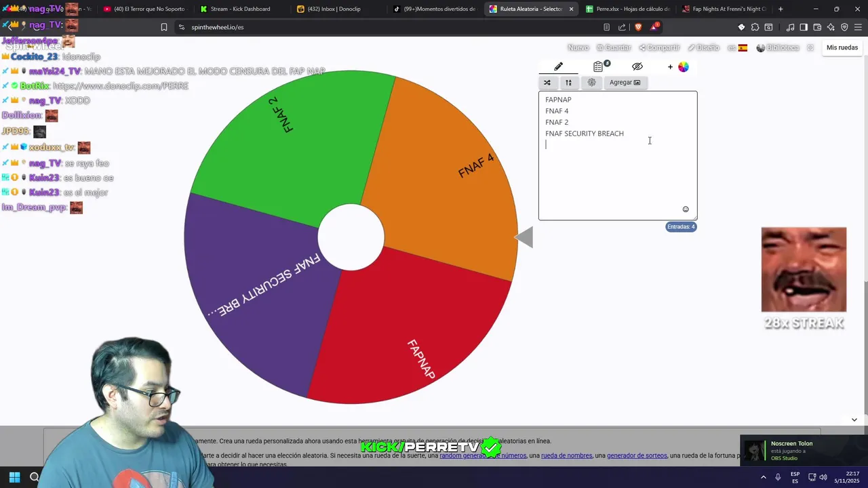This screenshot has height=488, width=868.
Task: Bookmark this page
Action: click(163, 27)
